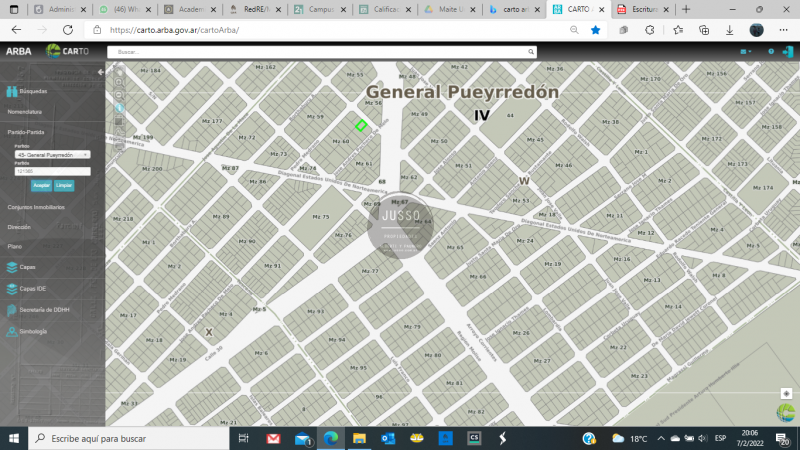The width and height of the screenshot is (800, 450).
Task: Click the logout door icon in header
Action: 787,51
